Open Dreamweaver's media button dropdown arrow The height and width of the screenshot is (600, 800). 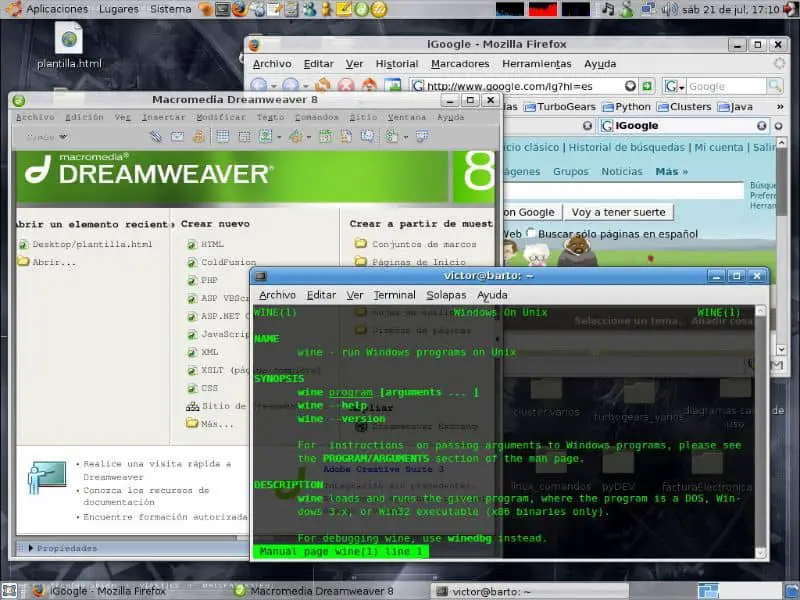(x=309, y=137)
